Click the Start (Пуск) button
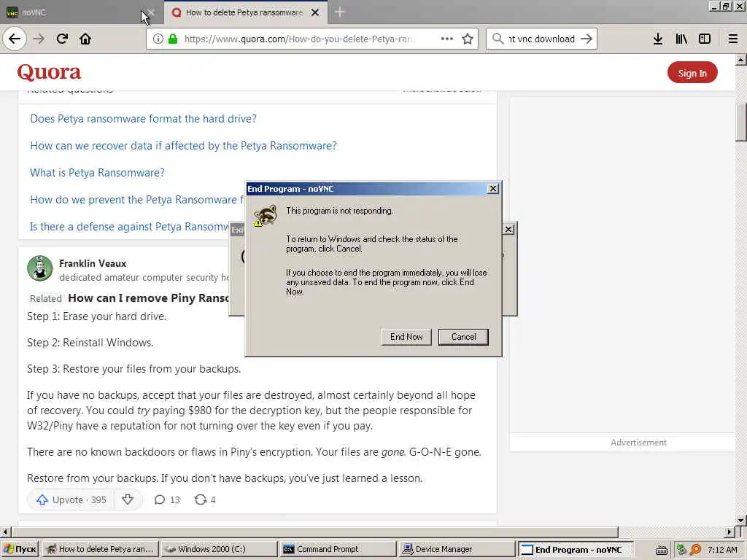The height and width of the screenshot is (560, 747). [x=20, y=549]
